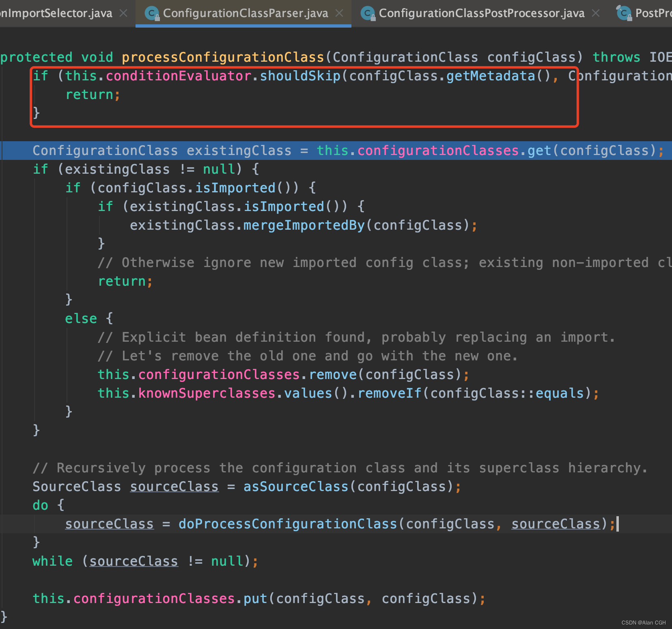Click asSourceClass method call
This screenshot has width=672, height=629.
click(296, 487)
